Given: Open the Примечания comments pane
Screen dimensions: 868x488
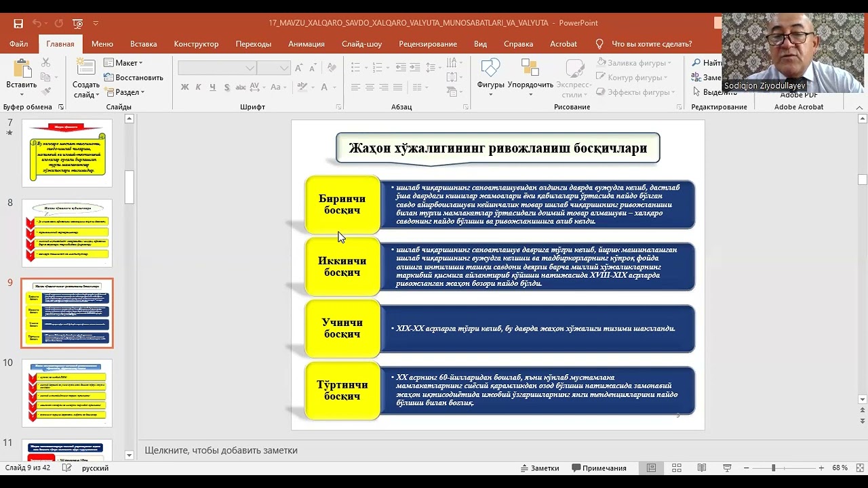Looking at the screenshot, I should tap(599, 468).
